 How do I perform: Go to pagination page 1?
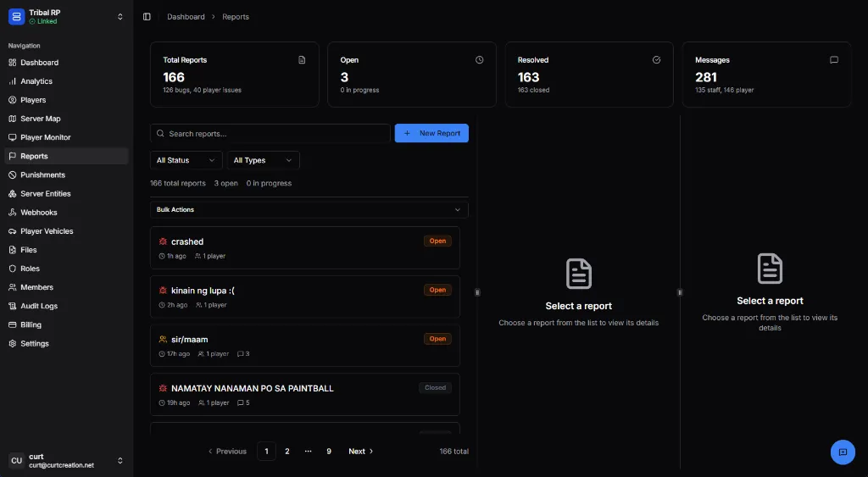point(266,451)
